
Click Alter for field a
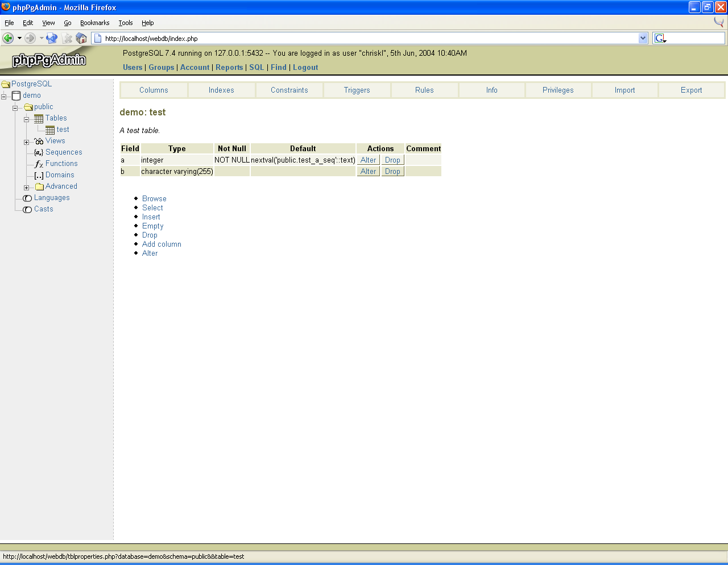click(x=369, y=160)
